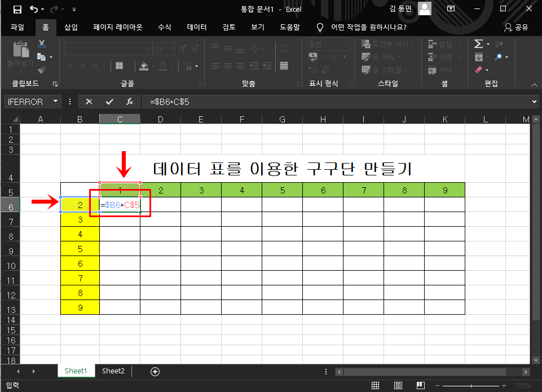Click the formula bar text =$B6*C$5
This screenshot has height=392, width=542.
coord(170,102)
